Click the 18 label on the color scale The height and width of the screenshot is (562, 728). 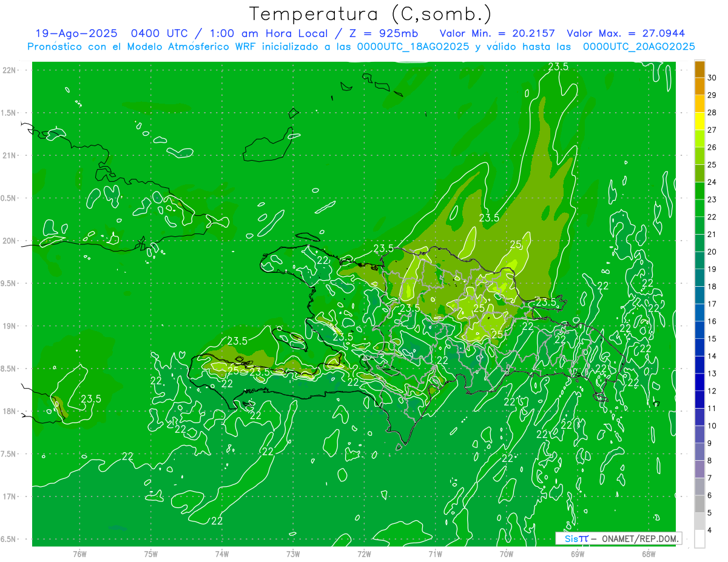coord(712,286)
